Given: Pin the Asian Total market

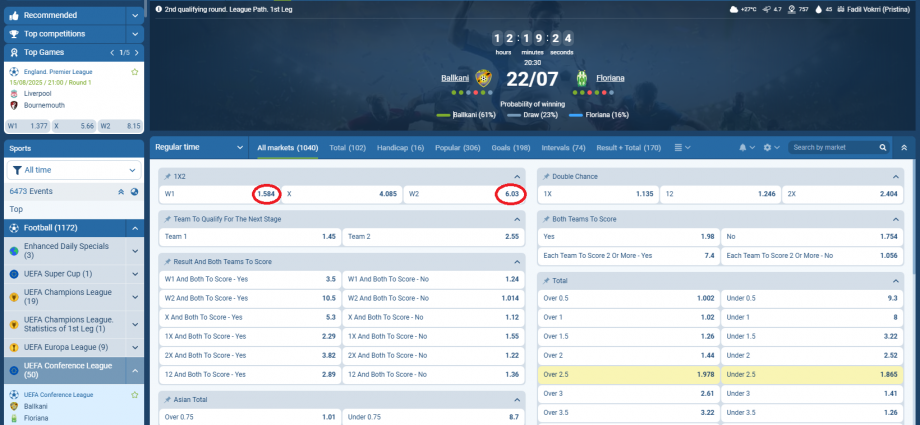Looking at the screenshot, I should point(168,400).
